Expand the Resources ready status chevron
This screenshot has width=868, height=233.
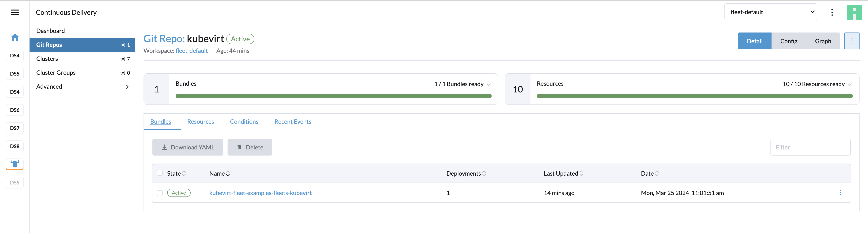point(849,84)
